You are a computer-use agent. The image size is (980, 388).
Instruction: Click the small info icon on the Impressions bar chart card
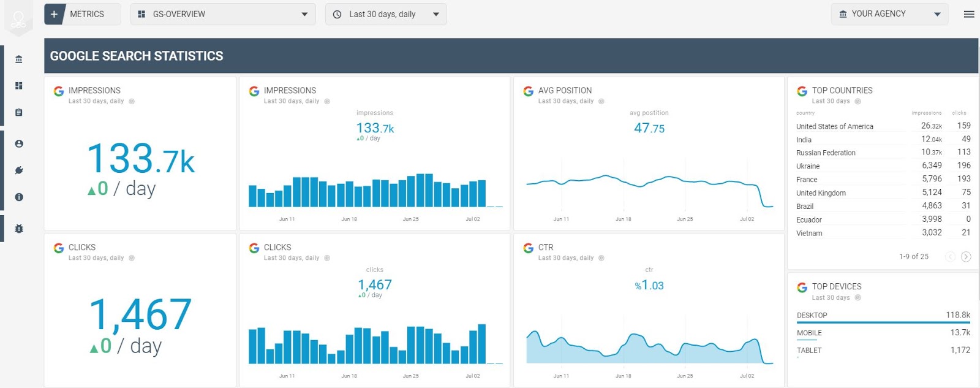tap(327, 101)
